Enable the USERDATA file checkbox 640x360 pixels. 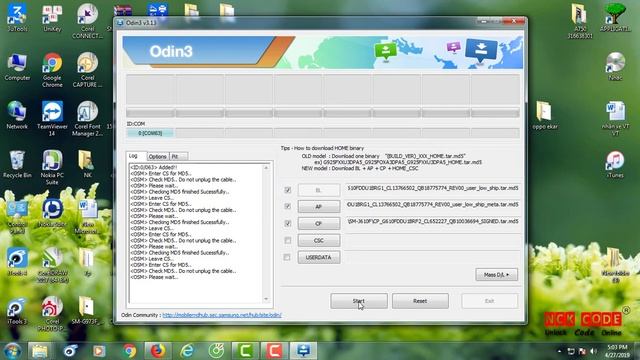tap(287, 257)
